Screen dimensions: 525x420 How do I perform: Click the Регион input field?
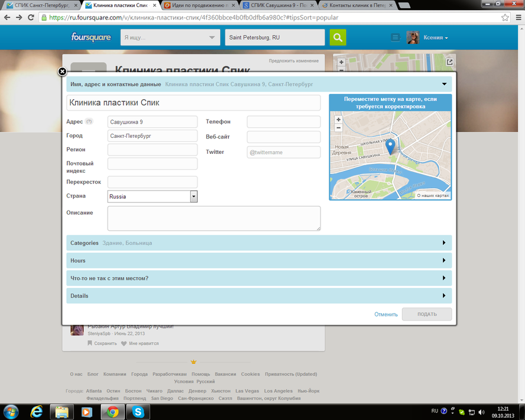click(x=153, y=150)
